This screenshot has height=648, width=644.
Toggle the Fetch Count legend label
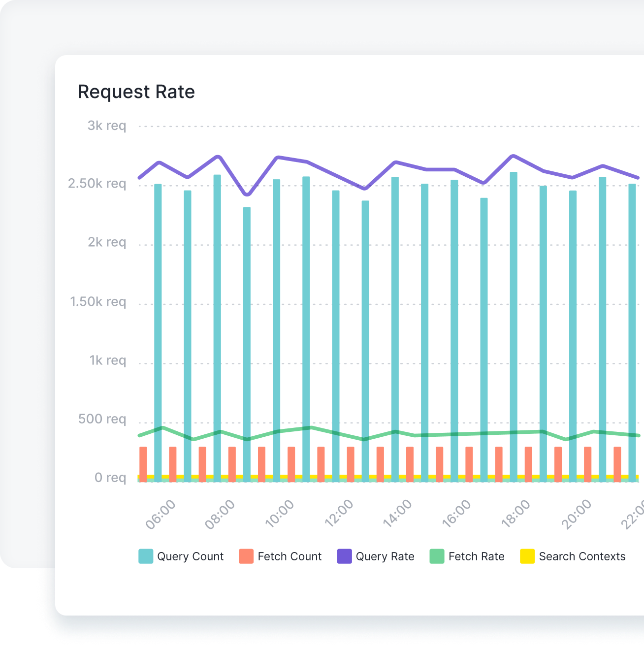click(x=290, y=556)
